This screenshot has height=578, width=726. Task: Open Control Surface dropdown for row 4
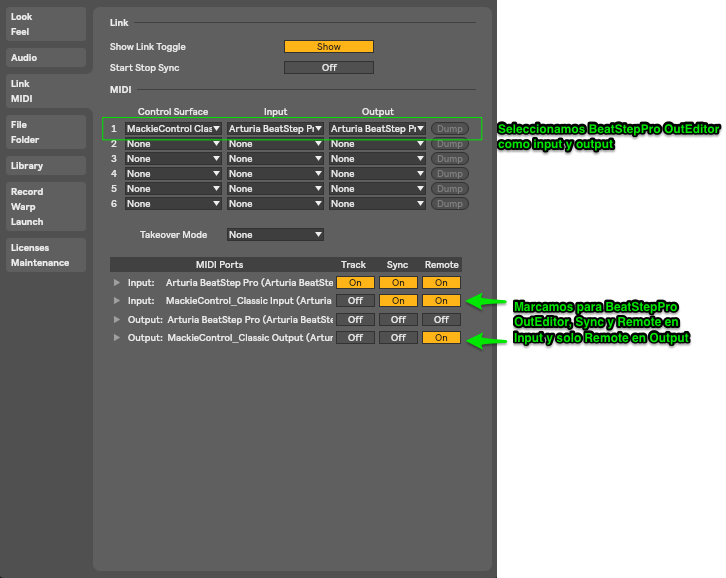click(x=173, y=174)
